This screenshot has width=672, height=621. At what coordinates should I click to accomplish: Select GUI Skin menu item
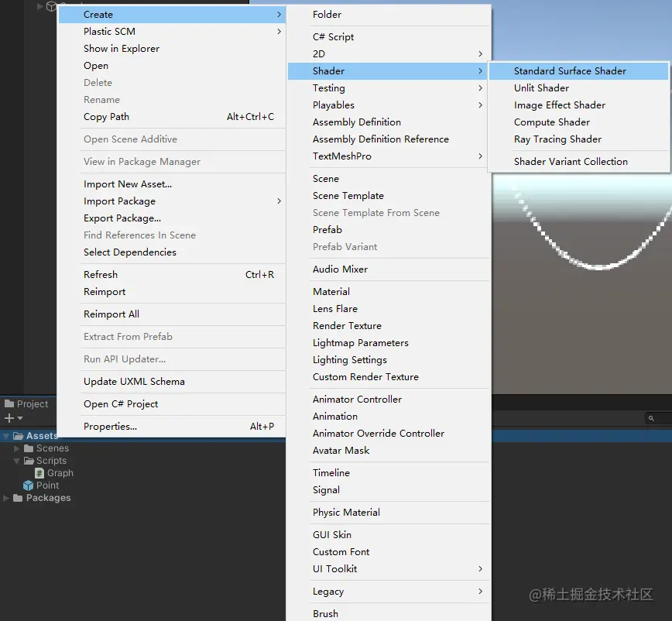click(389, 535)
